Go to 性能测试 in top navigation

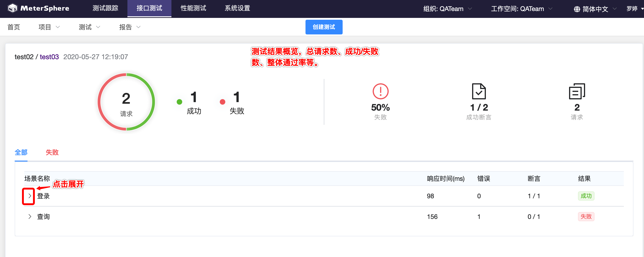193,8
